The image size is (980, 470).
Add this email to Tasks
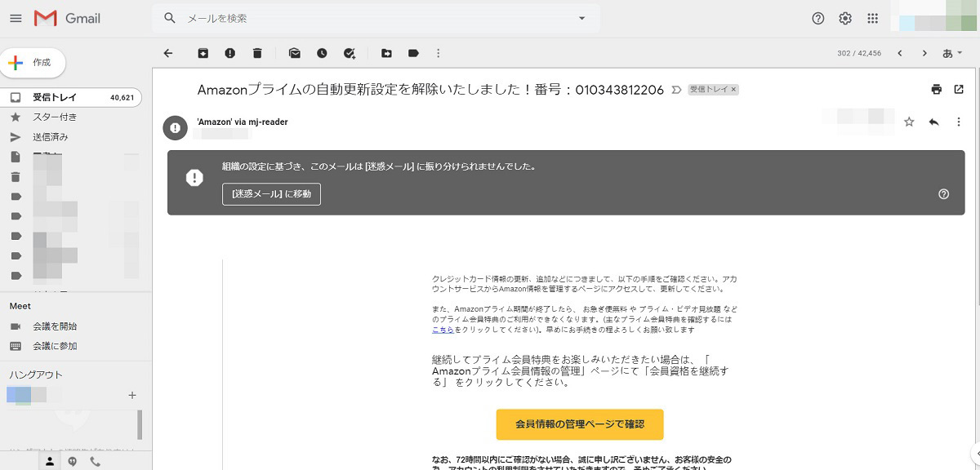click(x=350, y=53)
